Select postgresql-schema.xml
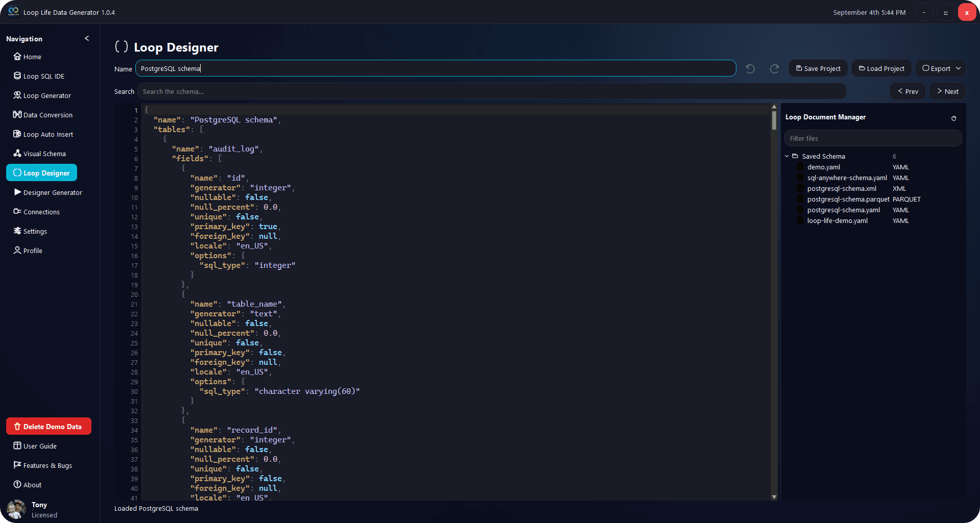The image size is (980, 523). click(x=842, y=188)
